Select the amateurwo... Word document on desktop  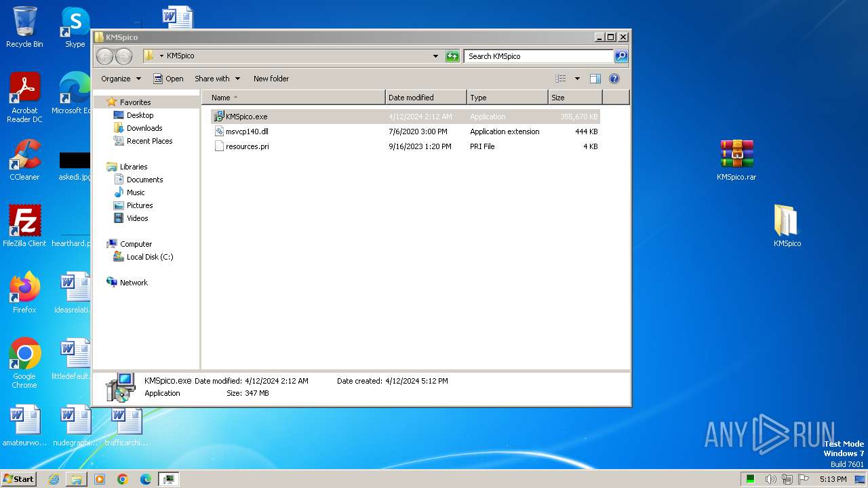[x=24, y=426]
